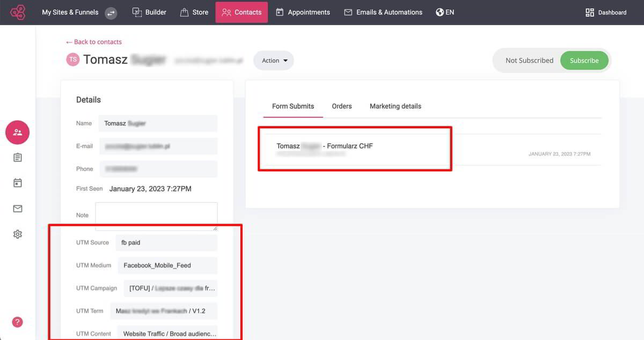Switch to the Orders tab
The image size is (644, 340).
(341, 106)
